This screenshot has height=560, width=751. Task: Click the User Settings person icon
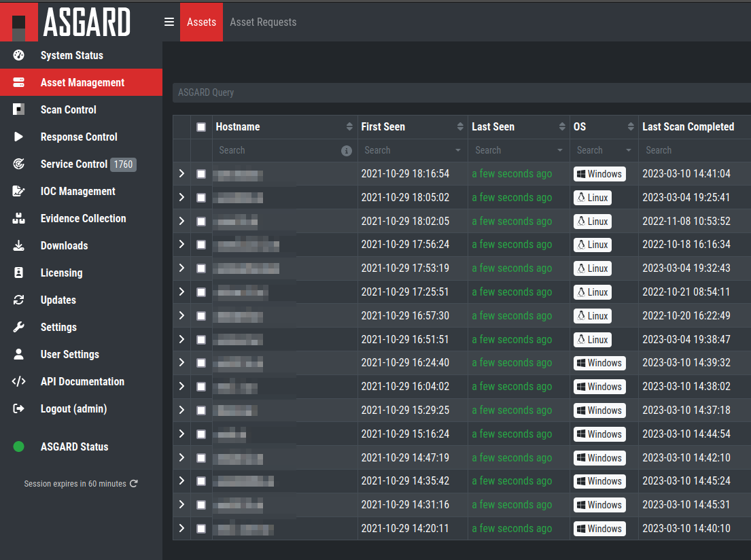(x=18, y=354)
